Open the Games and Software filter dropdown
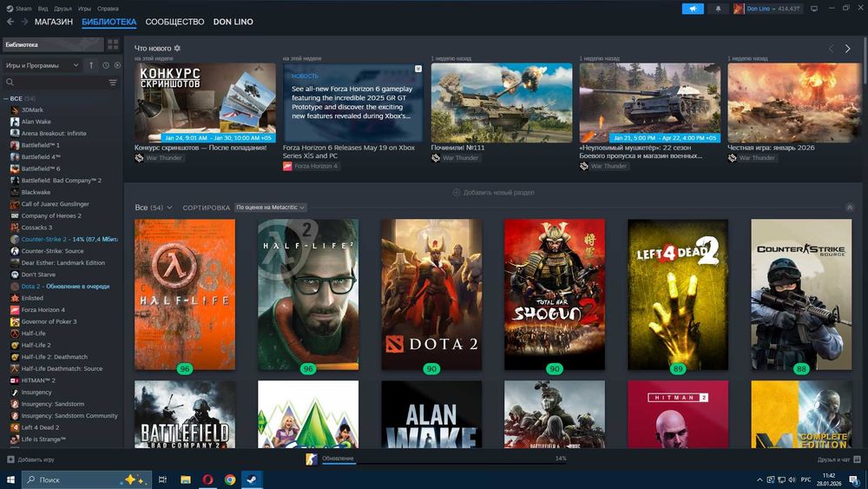 point(42,65)
